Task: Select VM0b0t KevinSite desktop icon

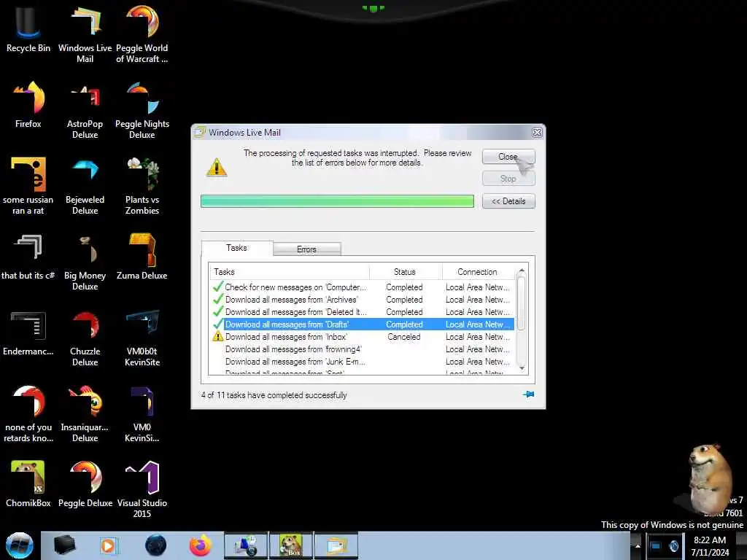Action: coord(142,338)
